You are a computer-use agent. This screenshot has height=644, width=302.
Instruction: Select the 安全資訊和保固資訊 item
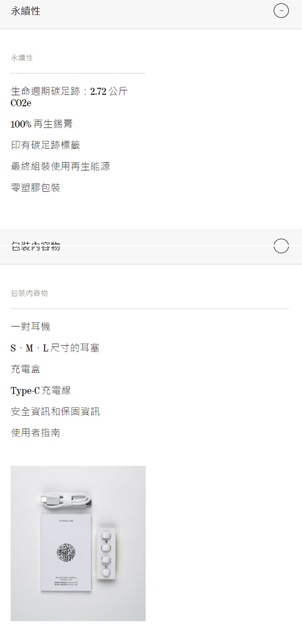(56, 412)
